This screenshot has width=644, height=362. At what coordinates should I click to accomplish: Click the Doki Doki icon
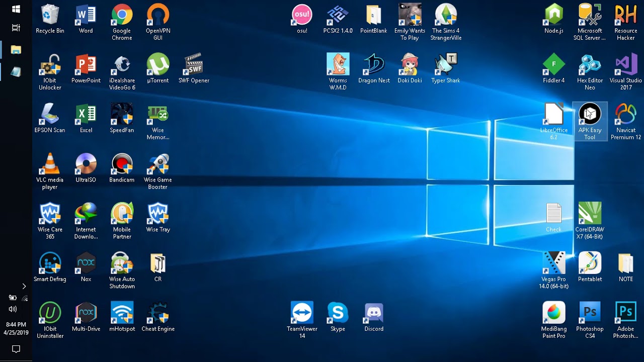410,69
